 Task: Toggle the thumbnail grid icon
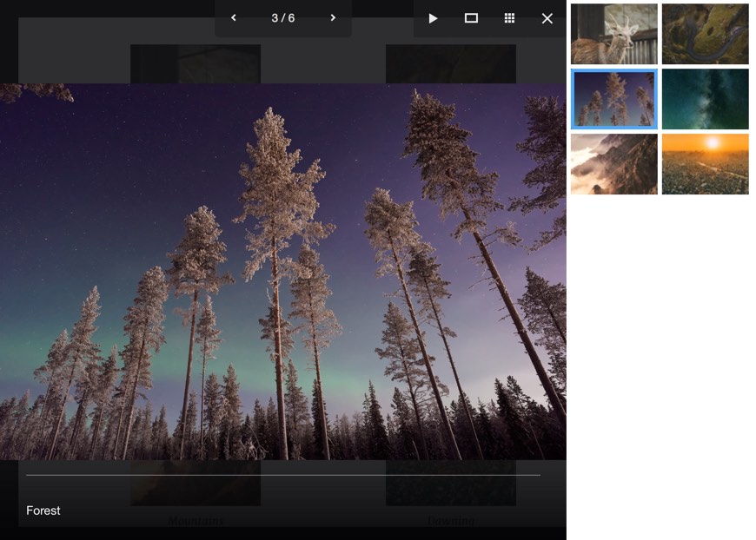tap(509, 18)
